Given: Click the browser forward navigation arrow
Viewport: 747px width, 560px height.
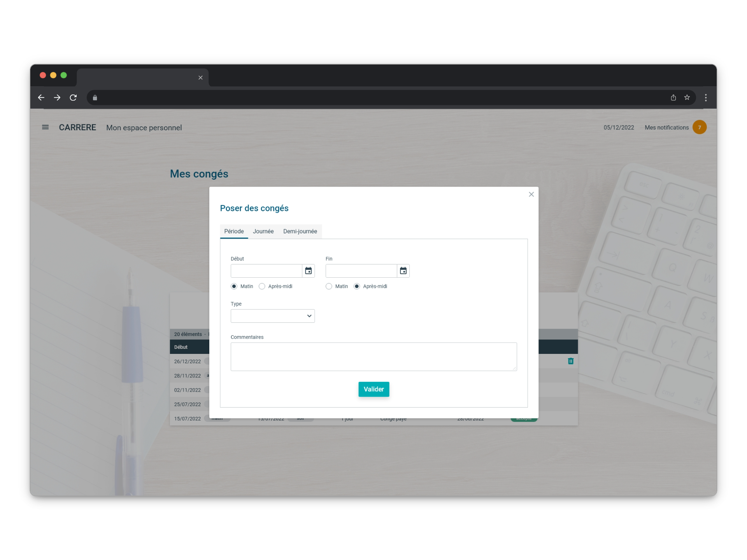Looking at the screenshot, I should coord(56,97).
